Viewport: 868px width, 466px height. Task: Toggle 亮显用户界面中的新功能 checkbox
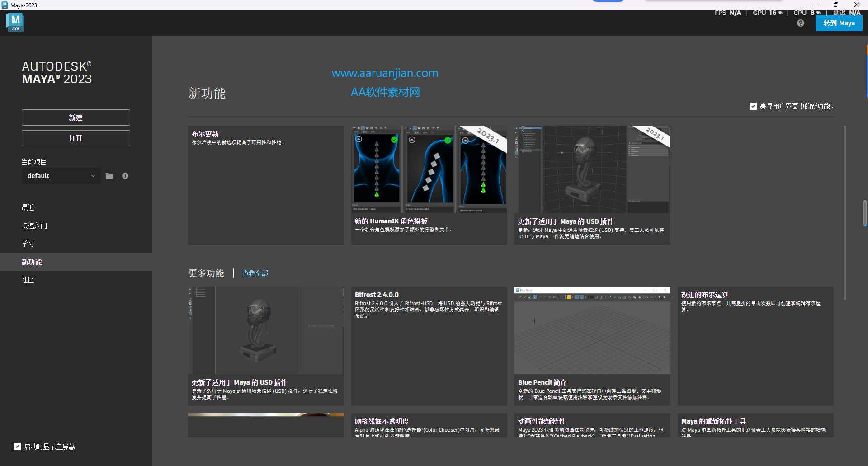(x=753, y=106)
